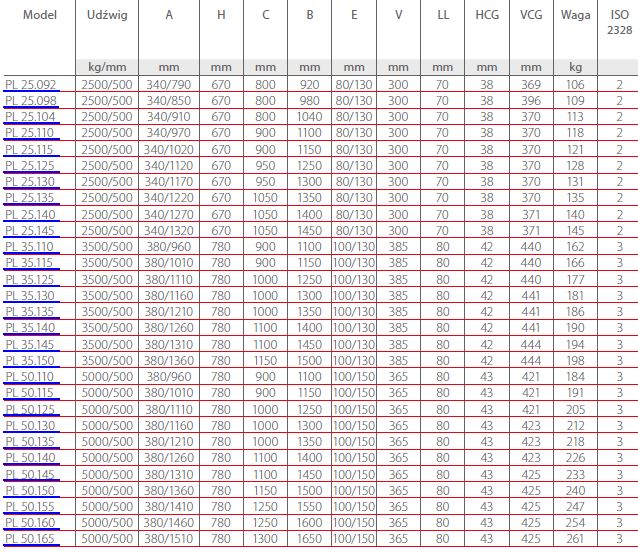This screenshot has height=553, width=638.
Task: Open the PL 35.110 model link
Action: 29,247
